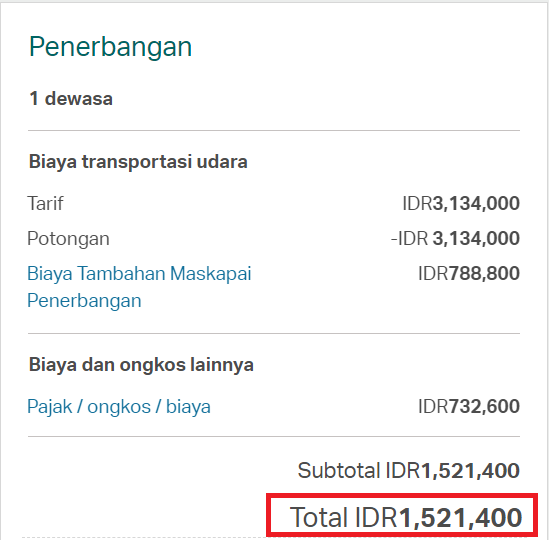This screenshot has width=549, height=540.
Task: Click the Potongan label
Action: (x=68, y=239)
